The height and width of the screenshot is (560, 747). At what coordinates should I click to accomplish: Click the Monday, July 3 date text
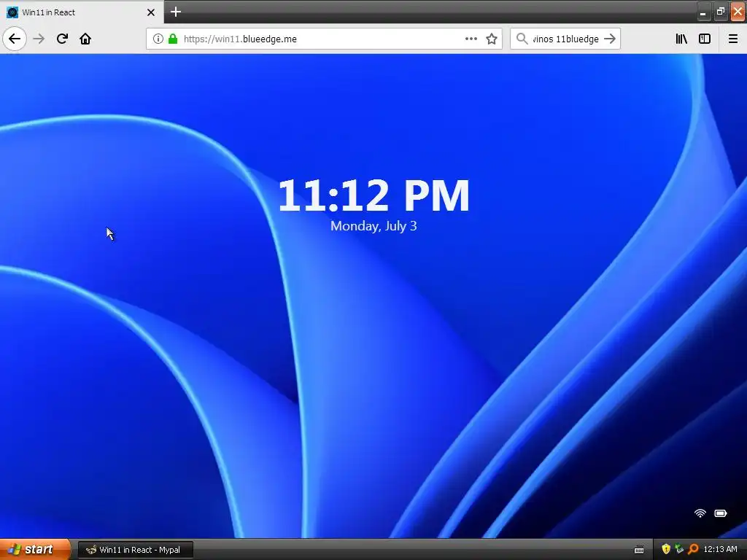point(373,226)
